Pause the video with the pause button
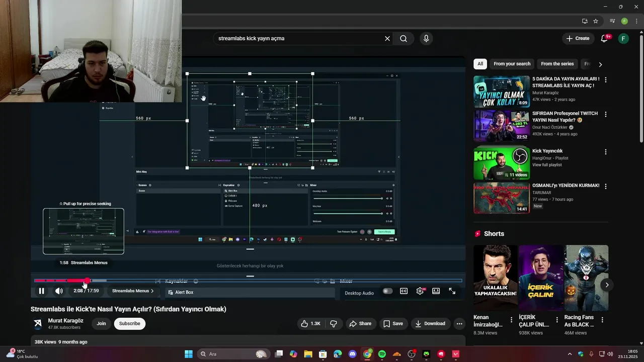Screen dimensions: 644x362 click(x=41, y=291)
